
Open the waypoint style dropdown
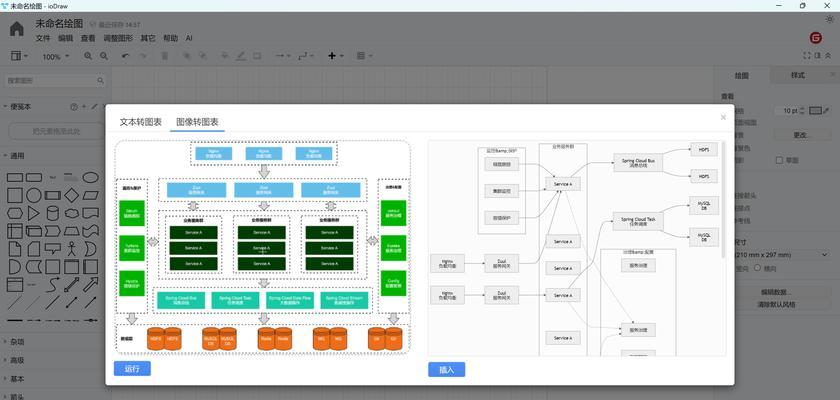(306, 56)
